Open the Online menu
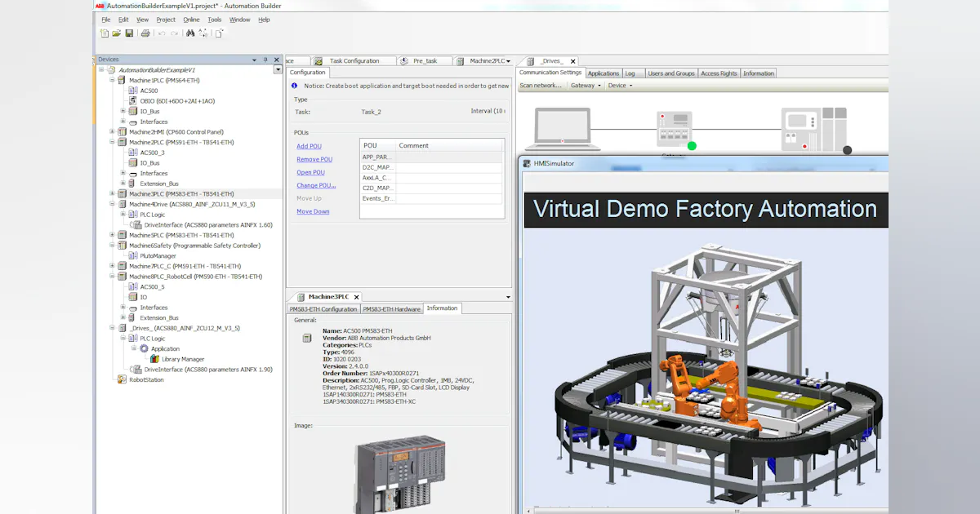The image size is (980, 514). pyautogui.click(x=191, y=20)
